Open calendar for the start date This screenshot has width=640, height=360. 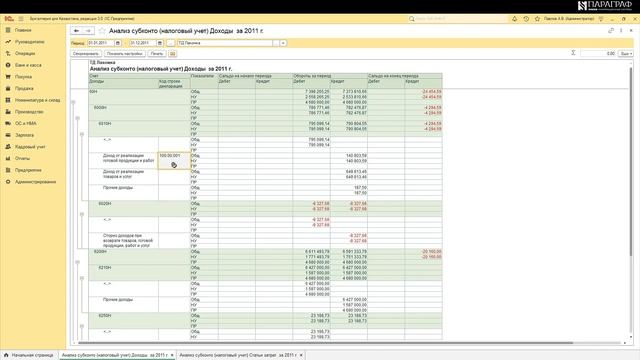118,43
